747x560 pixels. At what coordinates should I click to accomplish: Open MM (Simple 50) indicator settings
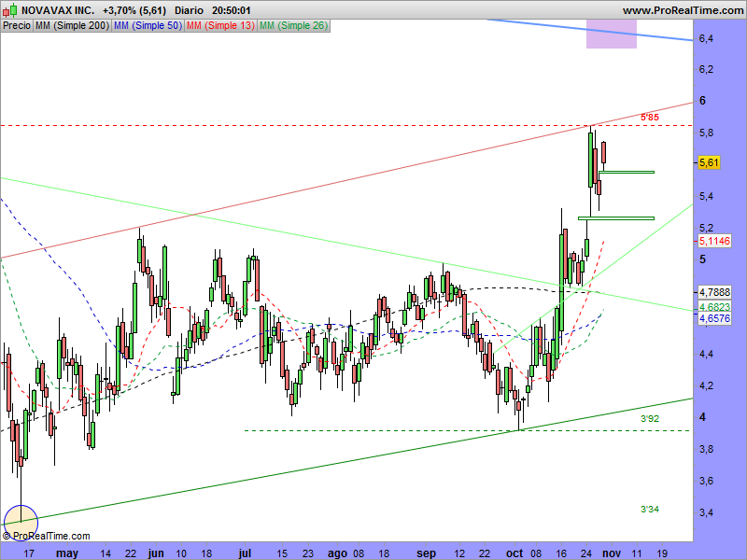[x=148, y=26]
